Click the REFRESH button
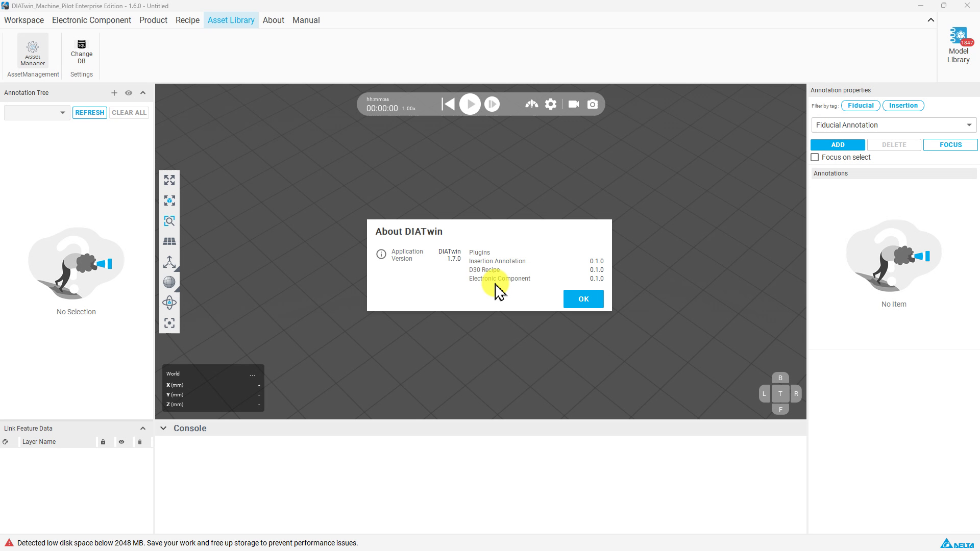 (x=90, y=113)
